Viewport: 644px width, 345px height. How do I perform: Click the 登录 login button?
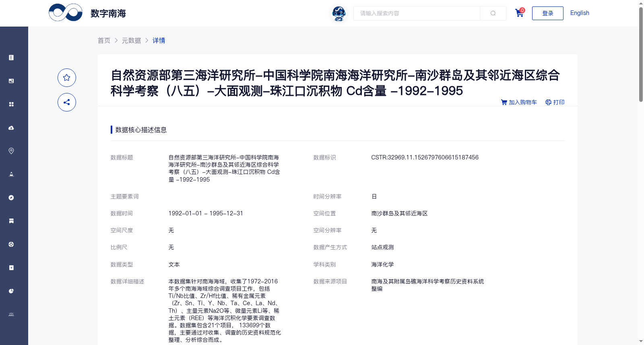click(x=548, y=13)
